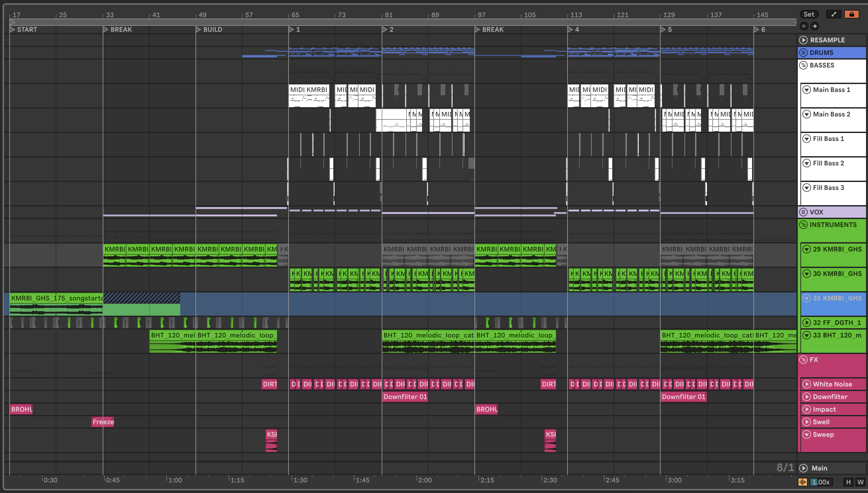Collapse the FX group icon
The width and height of the screenshot is (868, 493).
click(803, 360)
